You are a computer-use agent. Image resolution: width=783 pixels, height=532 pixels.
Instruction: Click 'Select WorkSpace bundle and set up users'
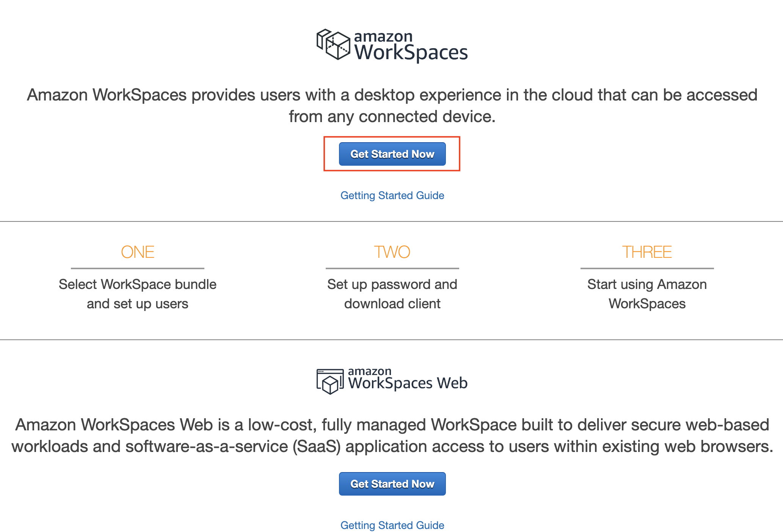(138, 294)
